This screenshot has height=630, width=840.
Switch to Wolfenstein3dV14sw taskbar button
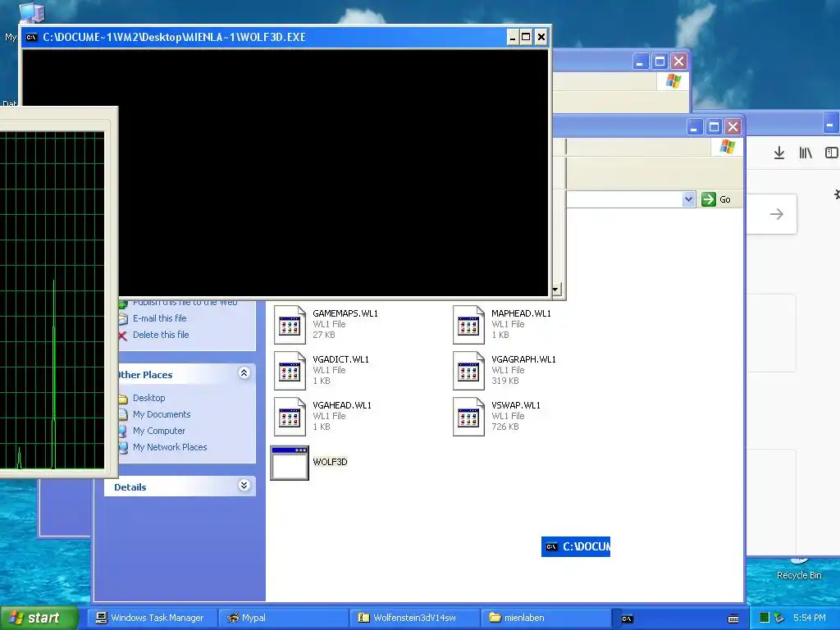414,618
